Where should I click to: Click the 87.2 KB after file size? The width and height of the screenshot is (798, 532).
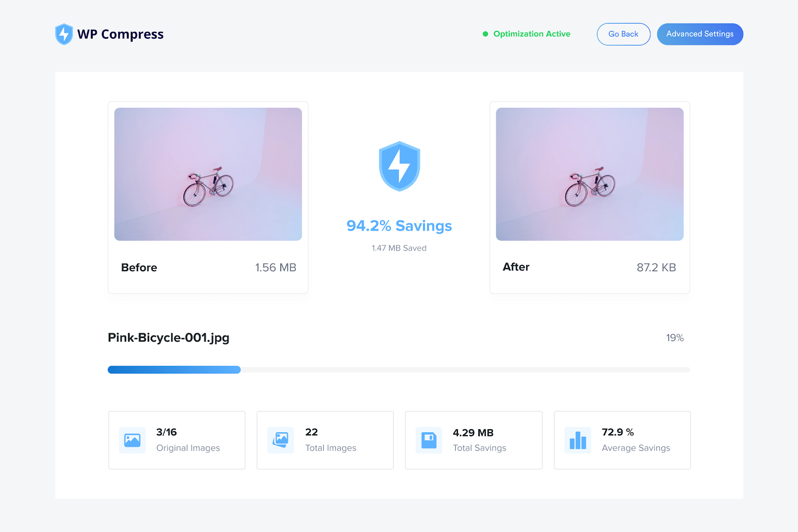pos(656,268)
